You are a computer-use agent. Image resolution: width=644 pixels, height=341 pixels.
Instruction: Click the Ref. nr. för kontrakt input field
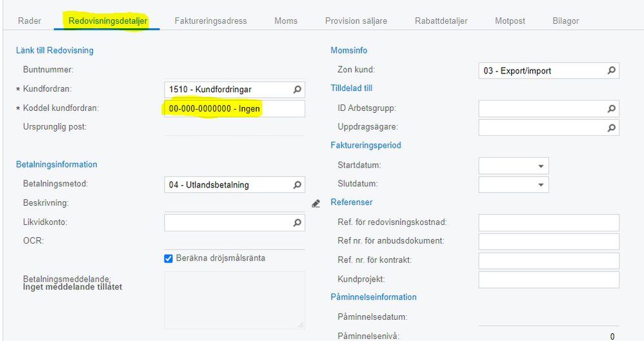coord(548,261)
